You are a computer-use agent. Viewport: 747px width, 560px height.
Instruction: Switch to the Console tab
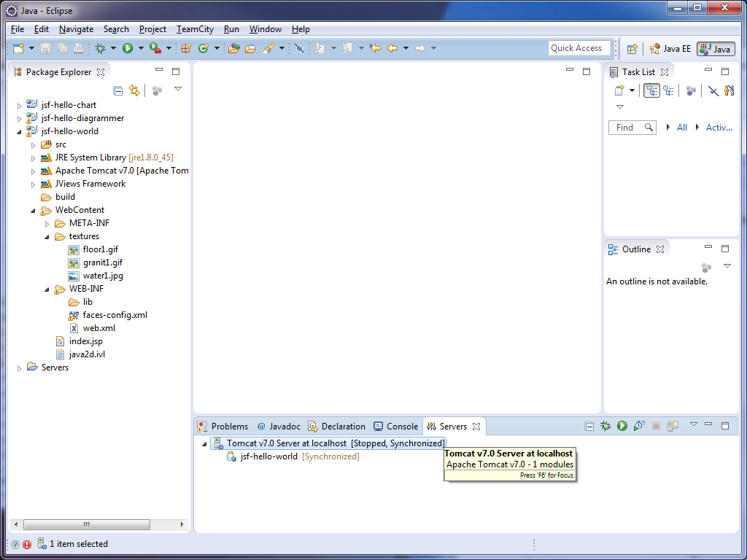click(x=395, y=427)
